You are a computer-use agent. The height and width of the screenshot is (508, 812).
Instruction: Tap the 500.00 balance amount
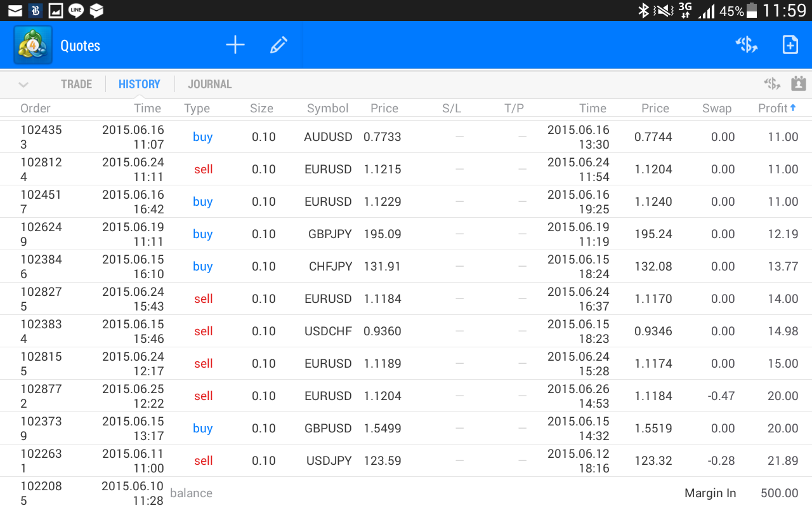(x=780, y=493)
